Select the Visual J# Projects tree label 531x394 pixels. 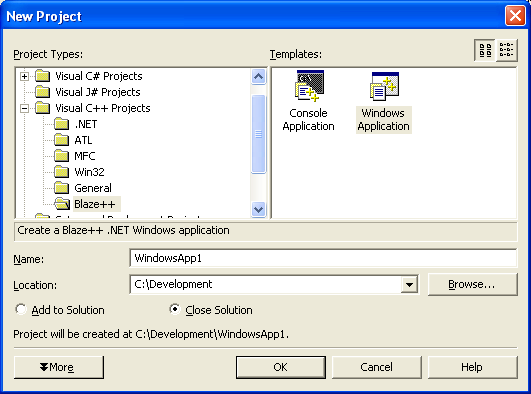click(98, 92)
